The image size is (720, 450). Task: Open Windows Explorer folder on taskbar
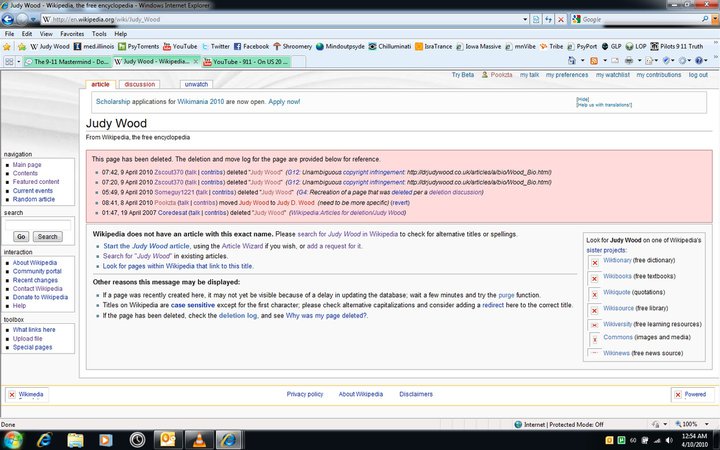click(76, 440)
